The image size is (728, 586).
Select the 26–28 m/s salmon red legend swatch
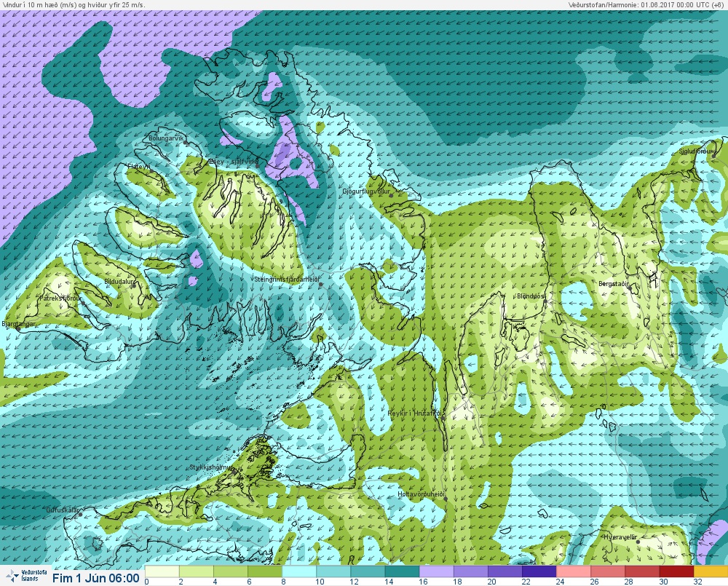coord(609,571)
